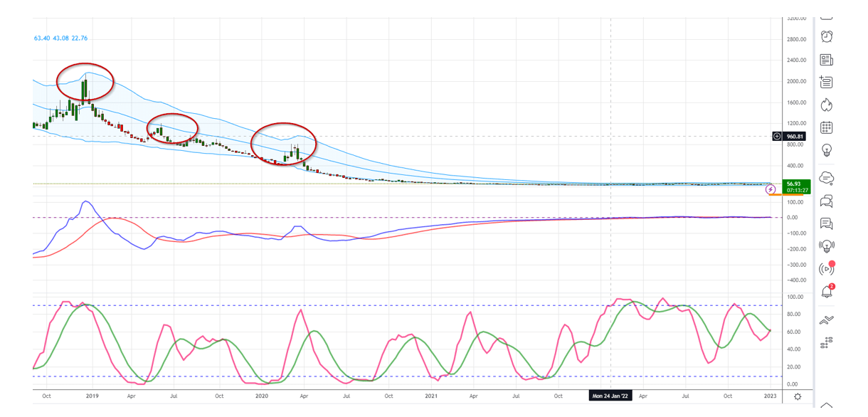Open the Data Window list icon

point(826,83)
